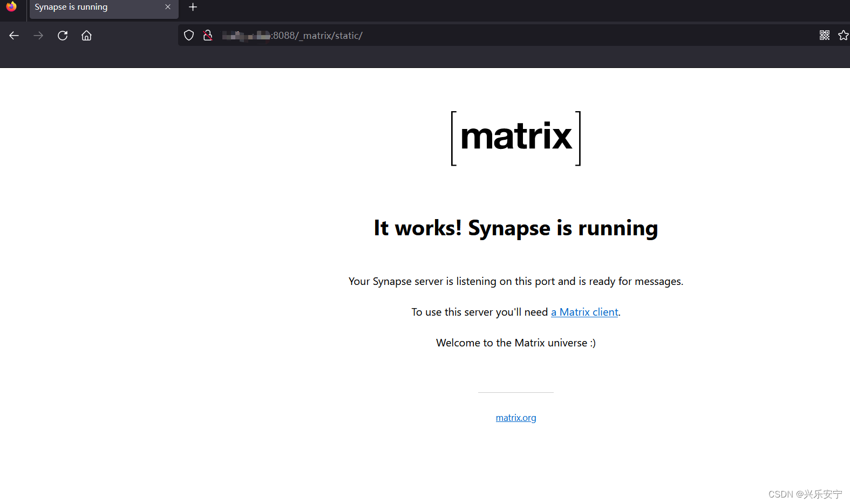Open tracking protection shield icon
The height and width of the screenshot is (504, 850).
point(189,36)
